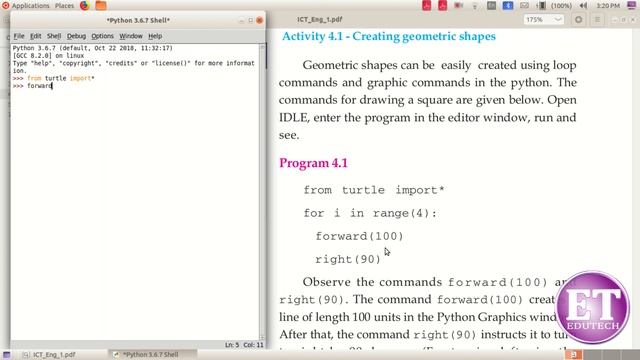Click the show desktop icon in taskbar
Screen dimensions: 640x360
[7, 355]
